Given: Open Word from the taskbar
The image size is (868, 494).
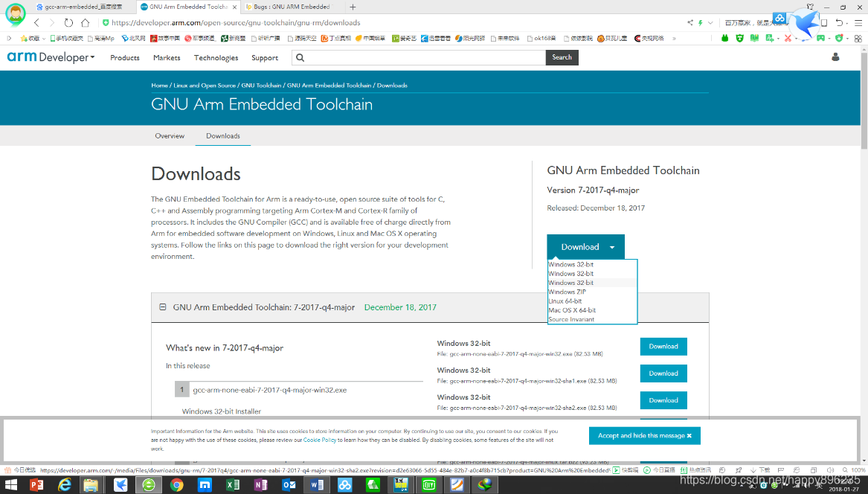Looking at the screenshot, I should [317, 485].
